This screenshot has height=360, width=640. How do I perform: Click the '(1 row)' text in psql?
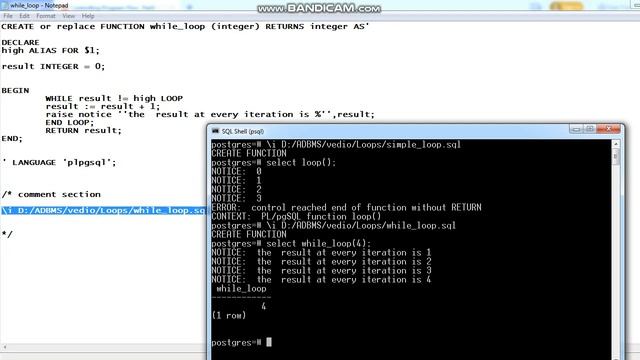(229, 316)
